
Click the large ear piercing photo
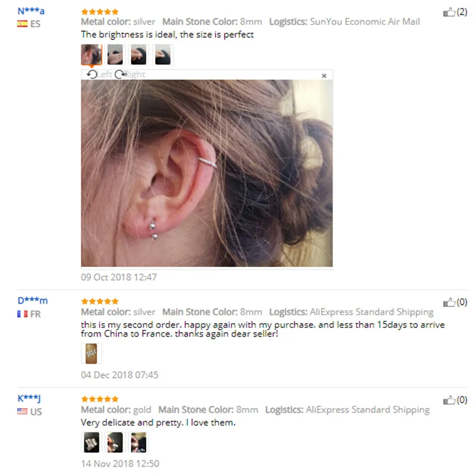point(206,173)
